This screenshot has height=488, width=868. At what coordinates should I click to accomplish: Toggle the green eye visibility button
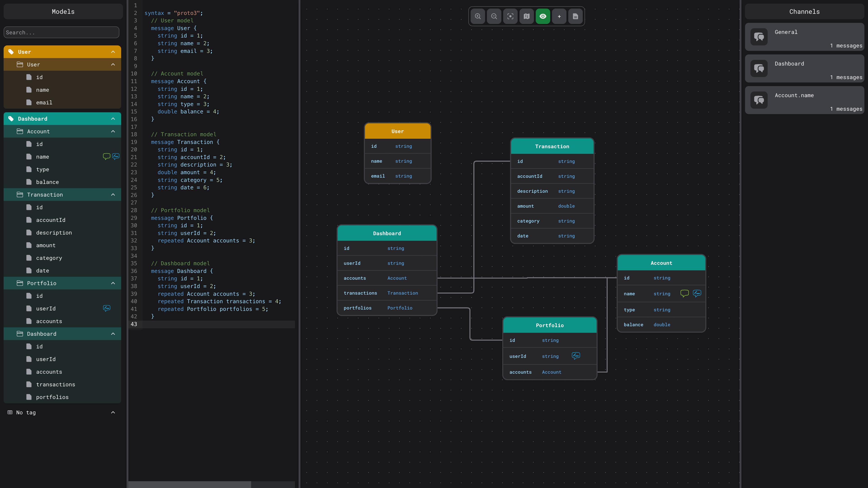pyautogui.click(x=543, y=16)
